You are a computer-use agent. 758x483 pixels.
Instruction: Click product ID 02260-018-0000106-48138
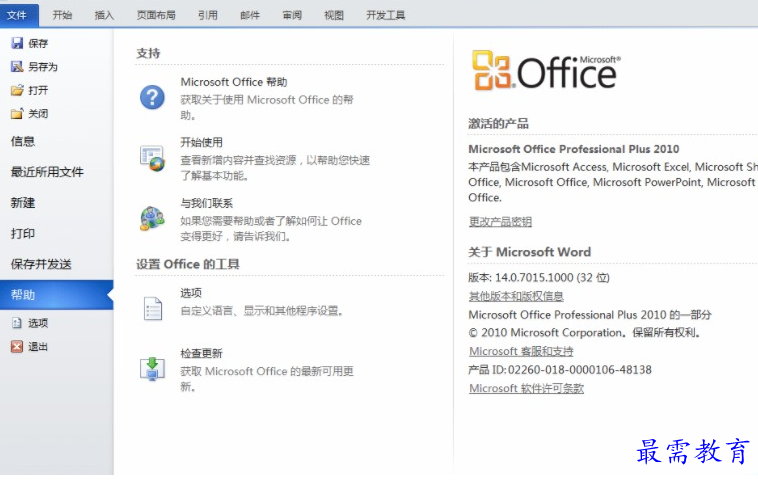580,370
